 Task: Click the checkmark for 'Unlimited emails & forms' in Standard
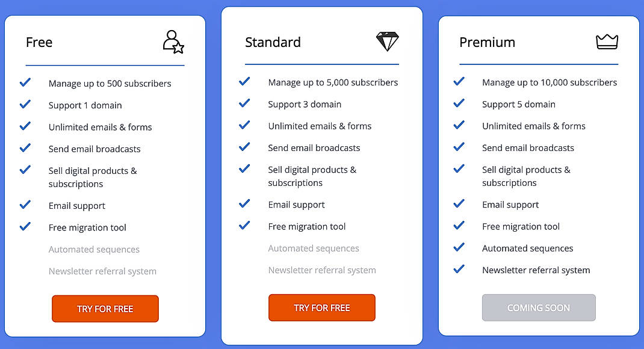point(244,126)
